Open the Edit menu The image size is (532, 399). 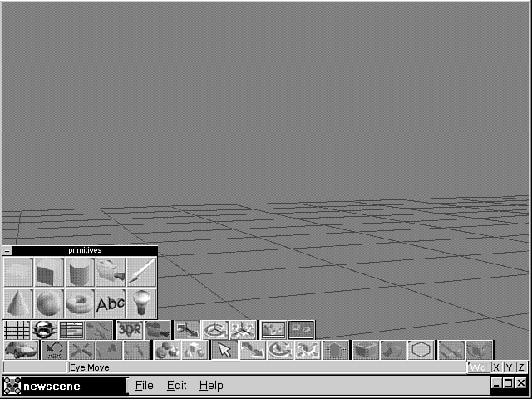pyautogui.click(x=177, y=386)
